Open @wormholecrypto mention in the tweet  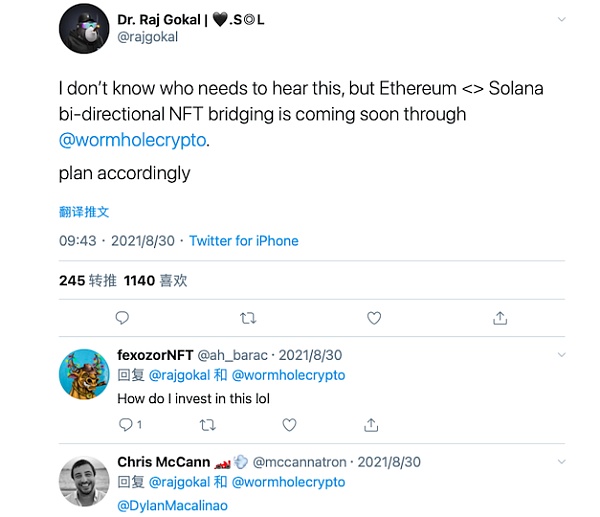(133, 140)
